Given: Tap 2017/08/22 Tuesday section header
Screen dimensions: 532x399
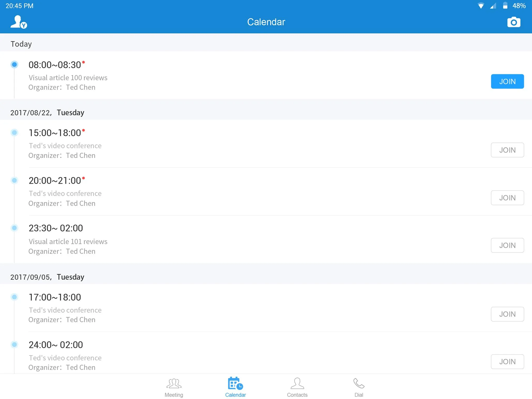Looking at the screenshot, I should pos(47,112).
